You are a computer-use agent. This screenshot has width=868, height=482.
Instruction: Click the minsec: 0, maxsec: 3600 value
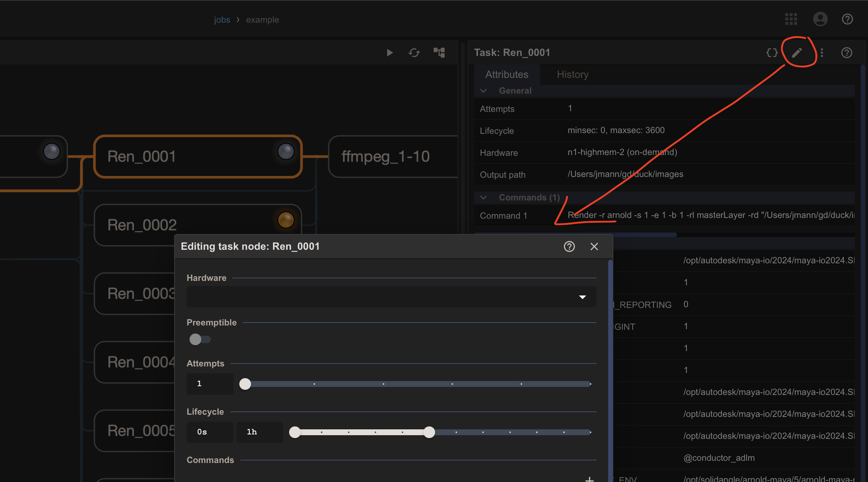[x=616, y=130]
